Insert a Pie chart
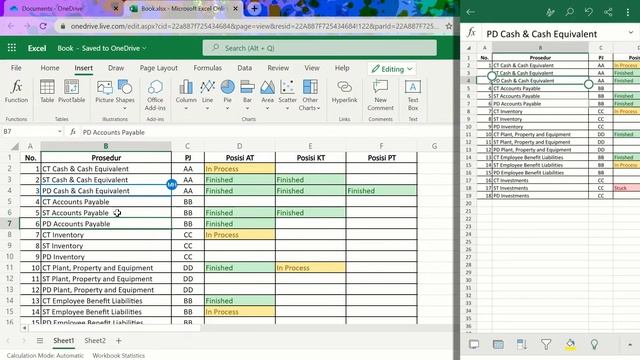The width and height of the screenshot is (640, 360). pos(227,96)
